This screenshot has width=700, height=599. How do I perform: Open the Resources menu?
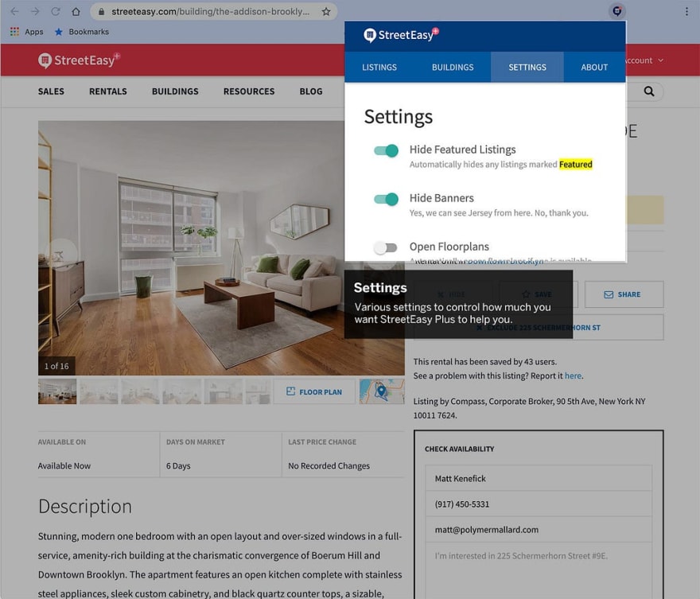(x=249, y=91)
